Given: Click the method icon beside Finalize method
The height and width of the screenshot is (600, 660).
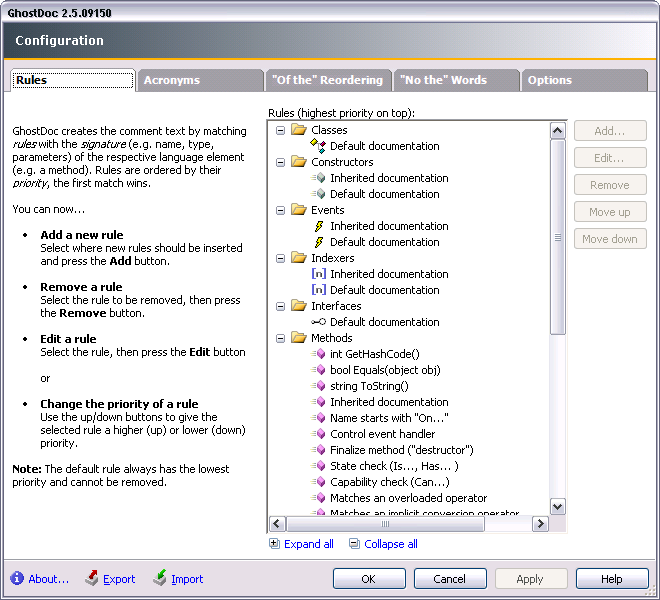Looking at the screenshot, I should click(x=319, y=450).
